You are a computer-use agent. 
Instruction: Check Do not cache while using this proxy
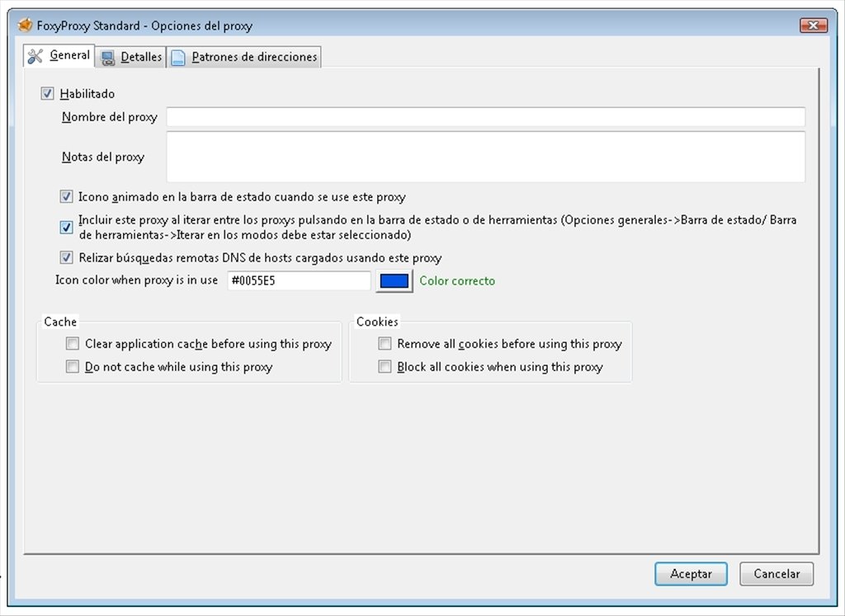[73, 367]
